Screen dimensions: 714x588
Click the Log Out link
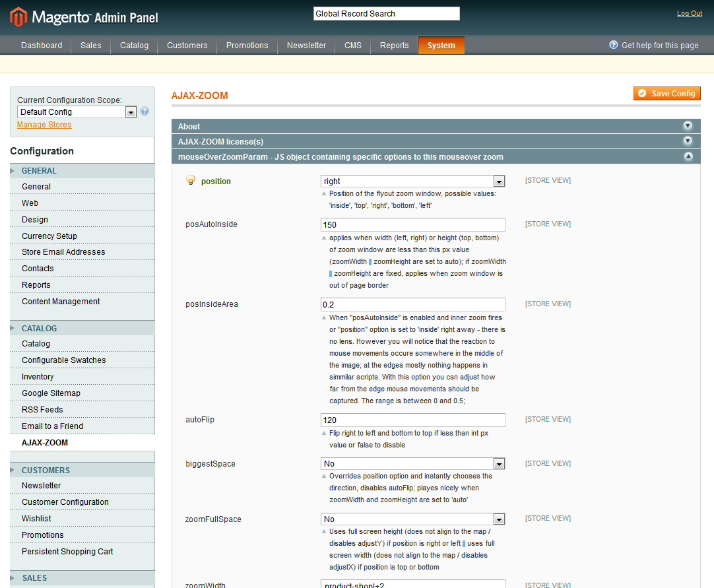[690, 14]
